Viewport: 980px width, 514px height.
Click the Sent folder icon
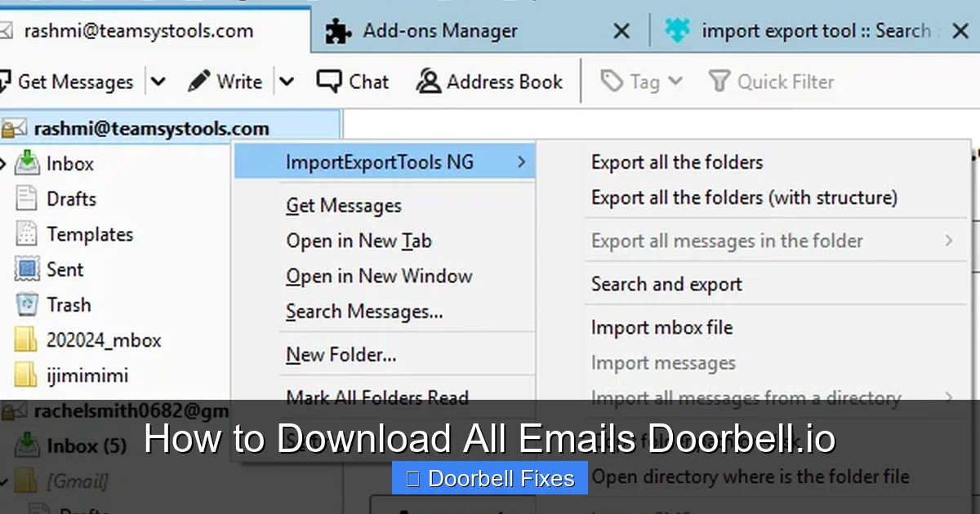point(27,269)
